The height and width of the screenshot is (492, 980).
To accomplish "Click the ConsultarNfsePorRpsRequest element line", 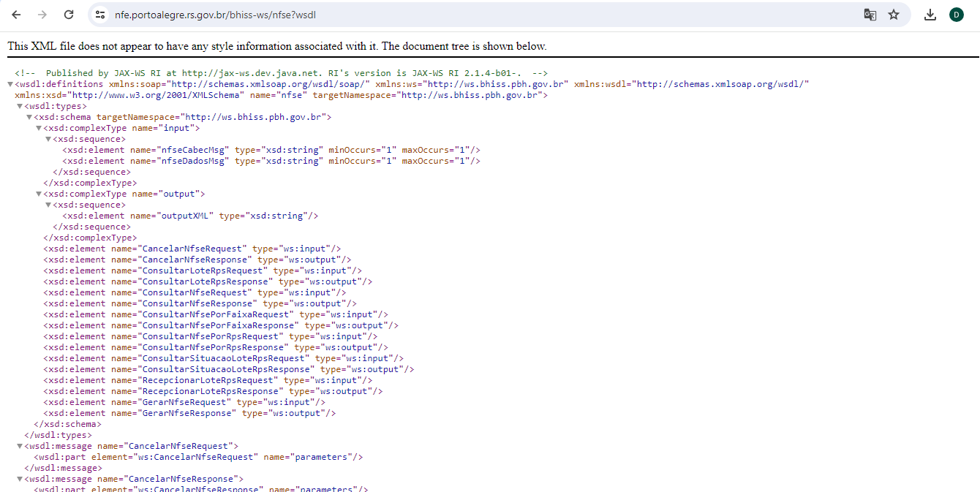I will coord(211,336).
